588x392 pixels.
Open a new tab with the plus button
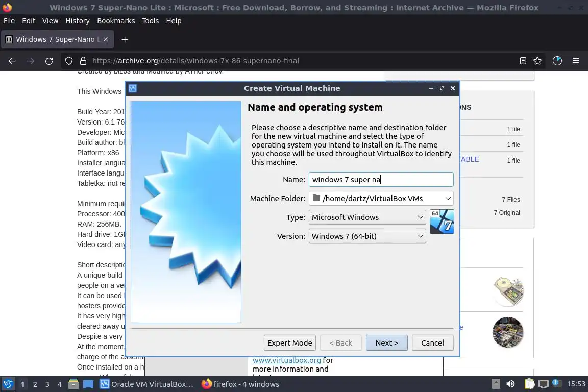[x=125, y=39]
